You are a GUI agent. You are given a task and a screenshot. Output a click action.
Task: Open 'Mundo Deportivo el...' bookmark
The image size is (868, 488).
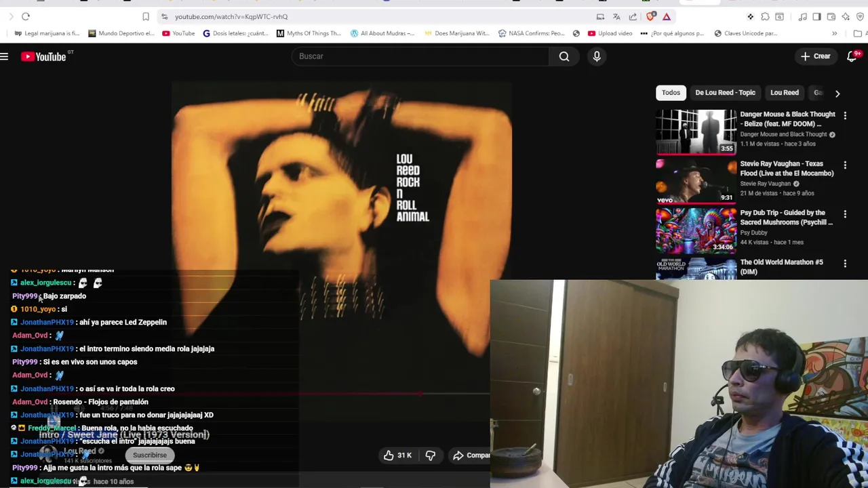pyautogui.click(x=121, y=33)
